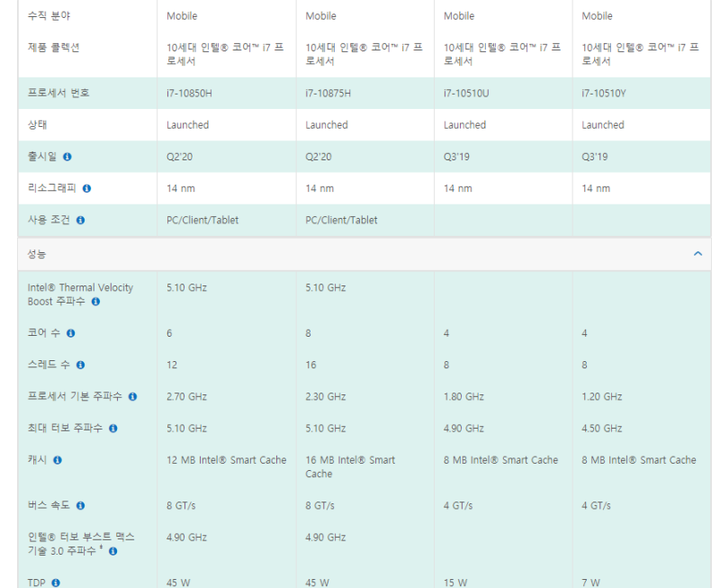Open info icon next to 출시일
Screen dimensions: 720x588
67,157
